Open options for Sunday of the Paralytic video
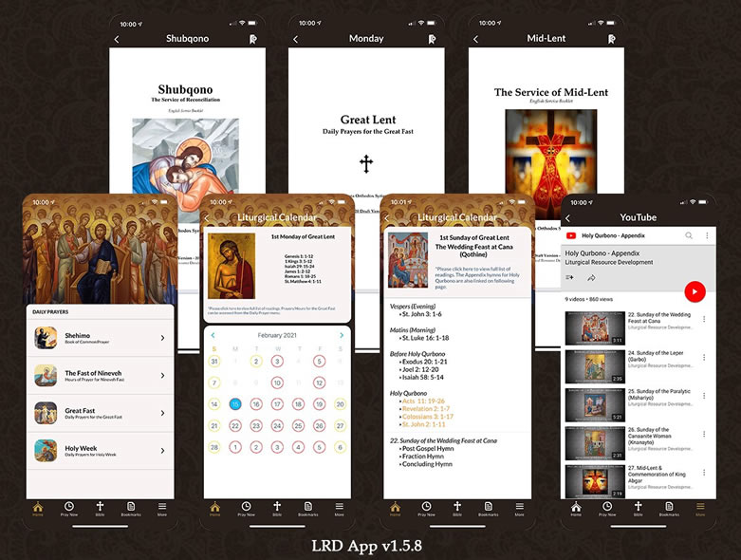The image size is (741, 560). click(x=704, y=396)
